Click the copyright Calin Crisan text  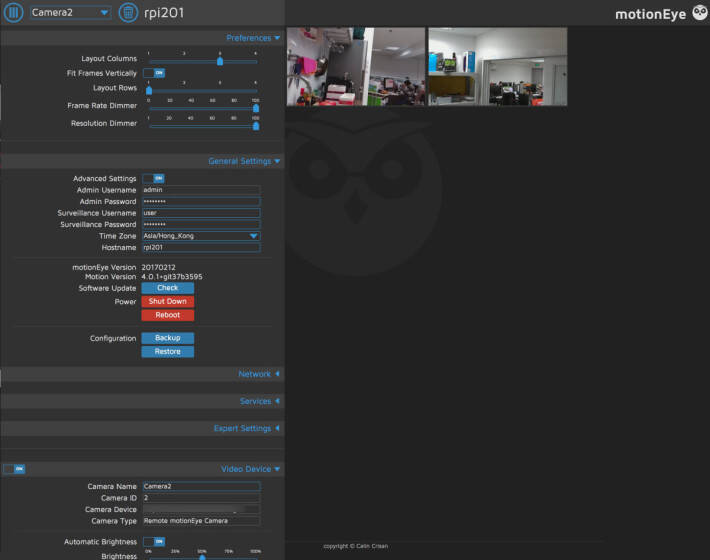(356, 546)
